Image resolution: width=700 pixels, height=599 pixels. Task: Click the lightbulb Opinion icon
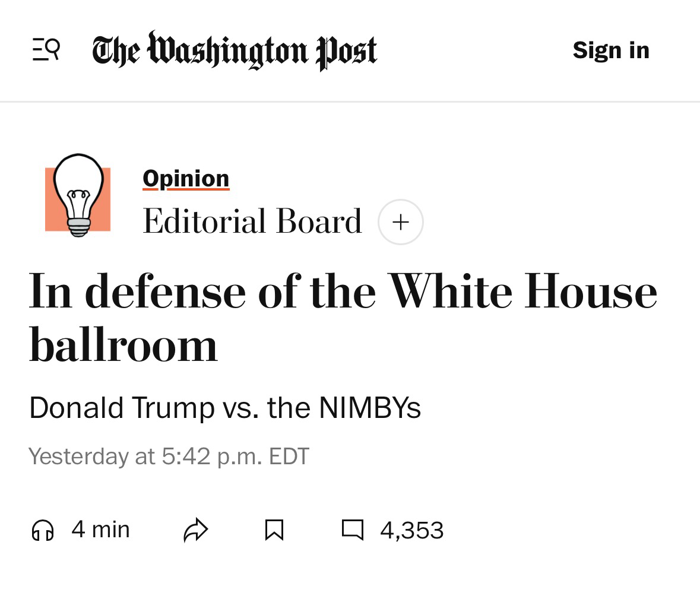78,196
